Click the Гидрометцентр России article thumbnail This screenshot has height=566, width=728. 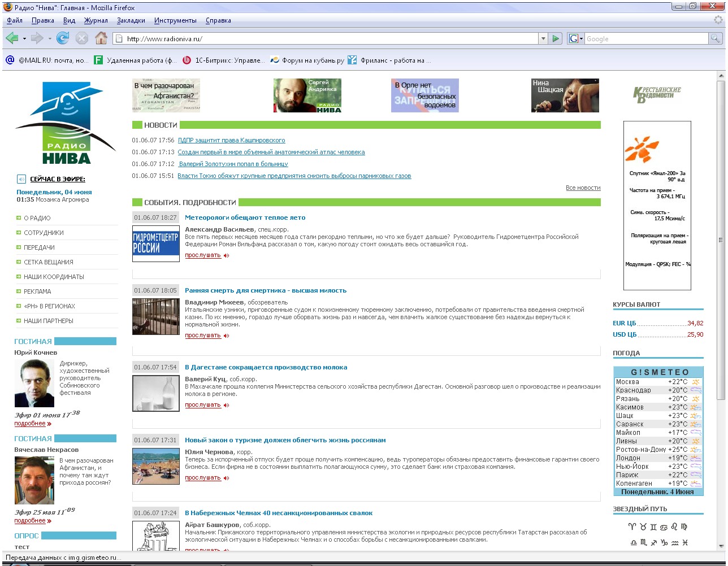pos(156,243)
